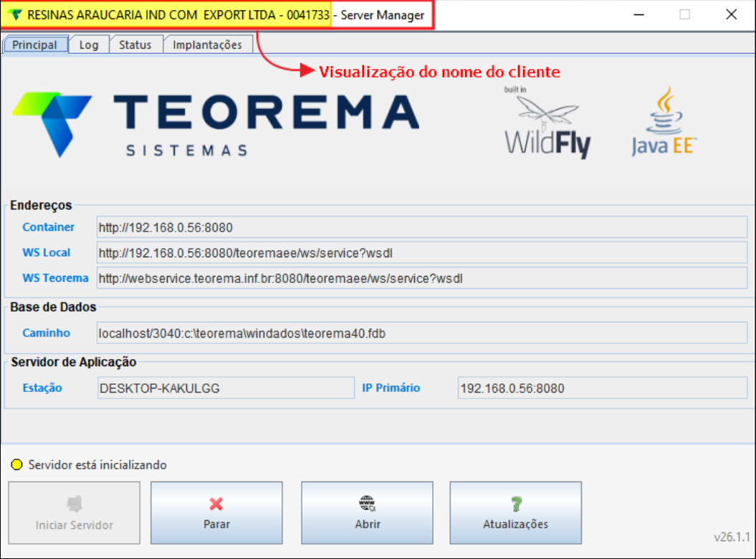Click the WS Local URL field
This screenshot has width=756, height=559.
pos(421,252)
